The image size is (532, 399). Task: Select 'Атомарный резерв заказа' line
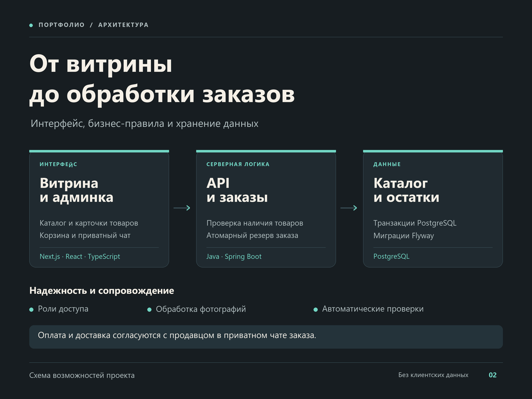252,235
